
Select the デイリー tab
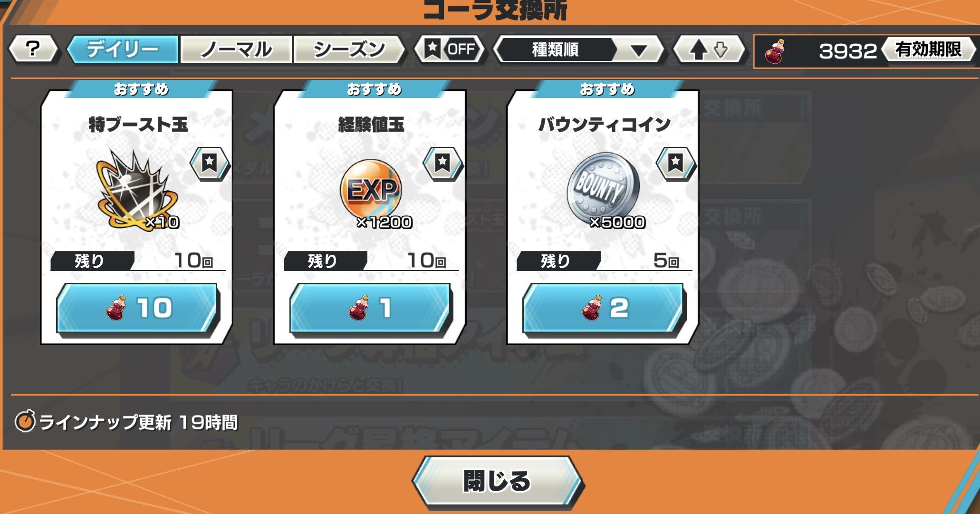pyautogui.click(x=123, y=49)
